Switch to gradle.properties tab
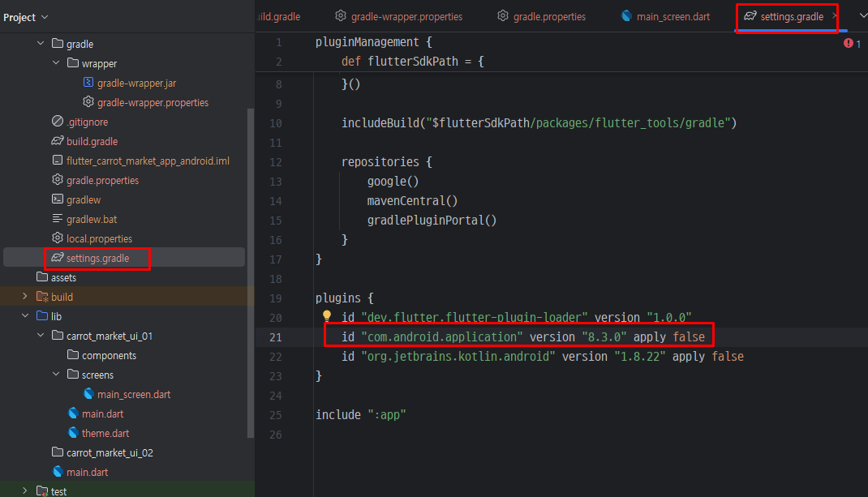 pos(541,16)
